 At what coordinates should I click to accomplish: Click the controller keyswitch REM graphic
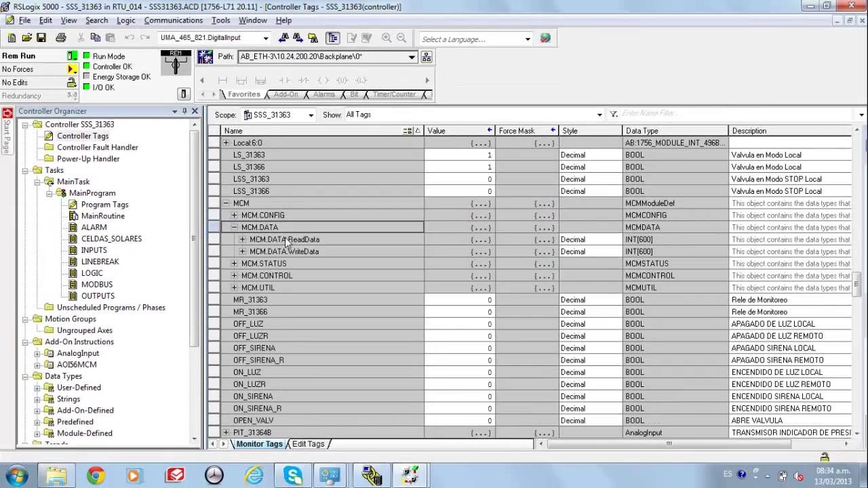point(176,63)
